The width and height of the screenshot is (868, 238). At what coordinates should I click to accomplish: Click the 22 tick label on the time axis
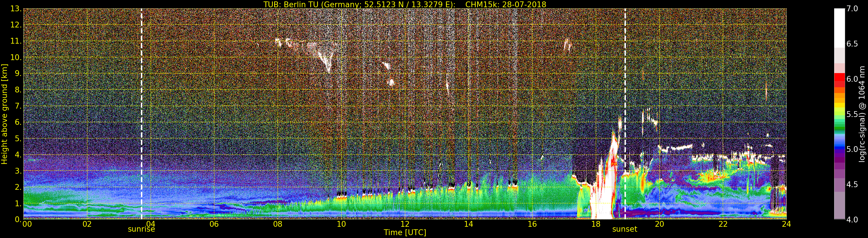coord(723,224)
